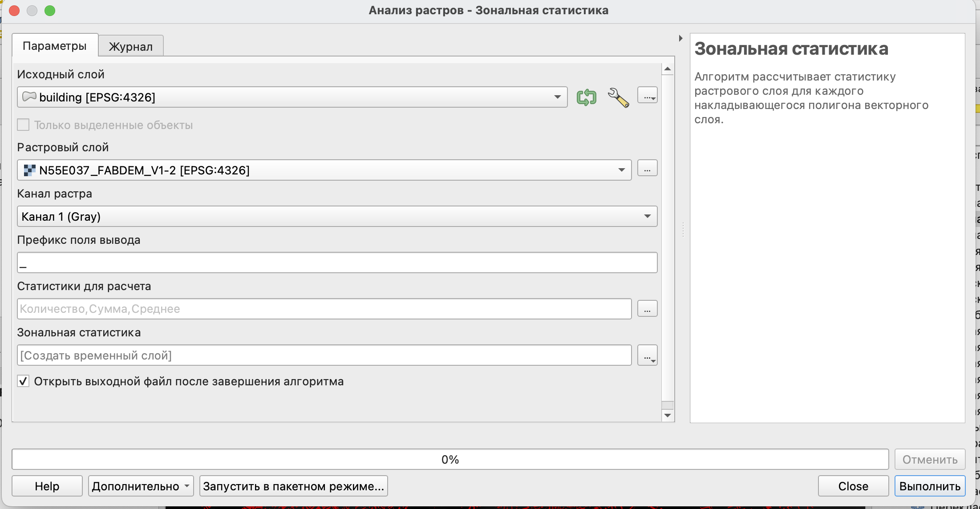Collapse help panel with arrow
The height and width of the screenshot is (509, 980).
point(680,38)
